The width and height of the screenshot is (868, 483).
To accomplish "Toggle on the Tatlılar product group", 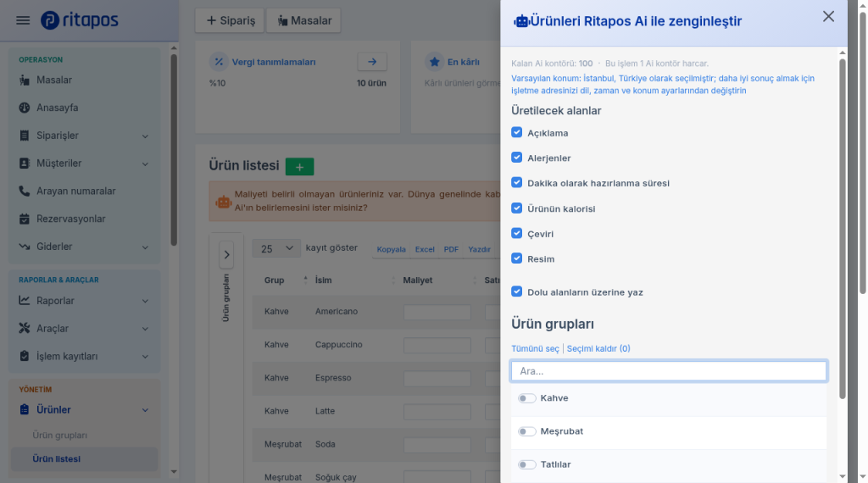I will [527, 464].
